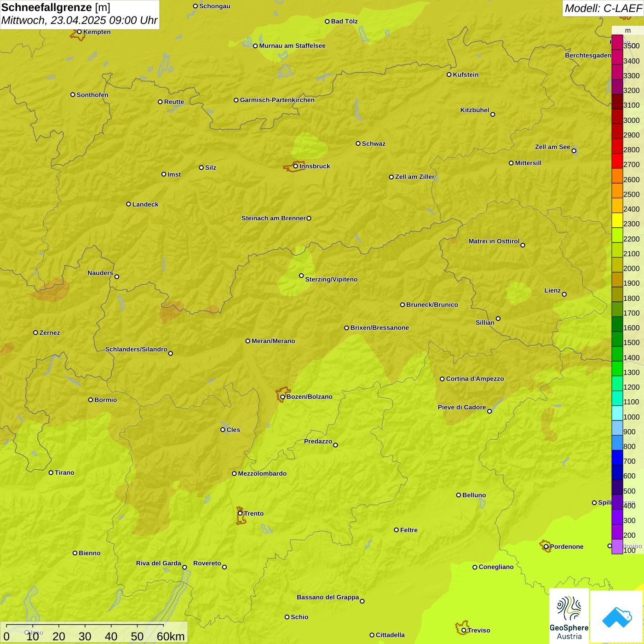Click the Bassano del Grappa label
The image size is (644, 644).
pyautogui.click(x=328, y=597)
